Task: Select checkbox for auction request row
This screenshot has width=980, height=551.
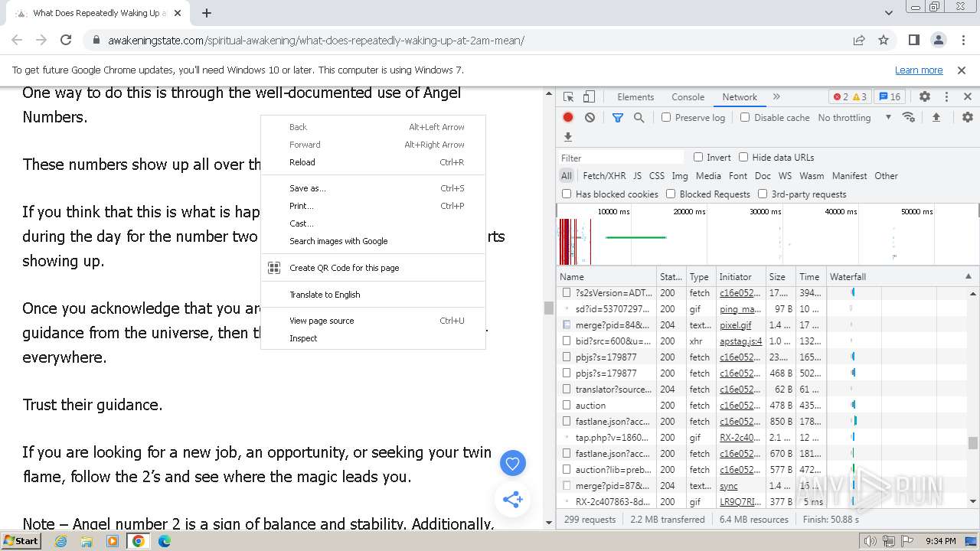Action: (567, 406)
